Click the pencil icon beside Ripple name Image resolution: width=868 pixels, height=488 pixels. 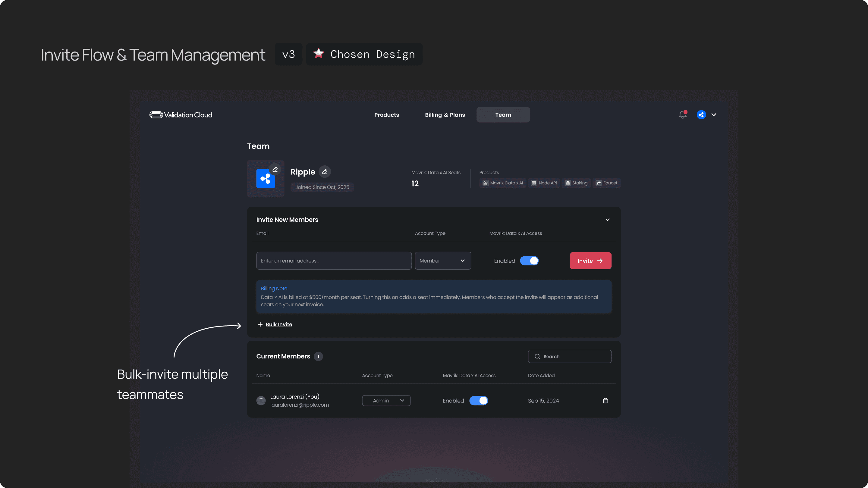(325, 172)
